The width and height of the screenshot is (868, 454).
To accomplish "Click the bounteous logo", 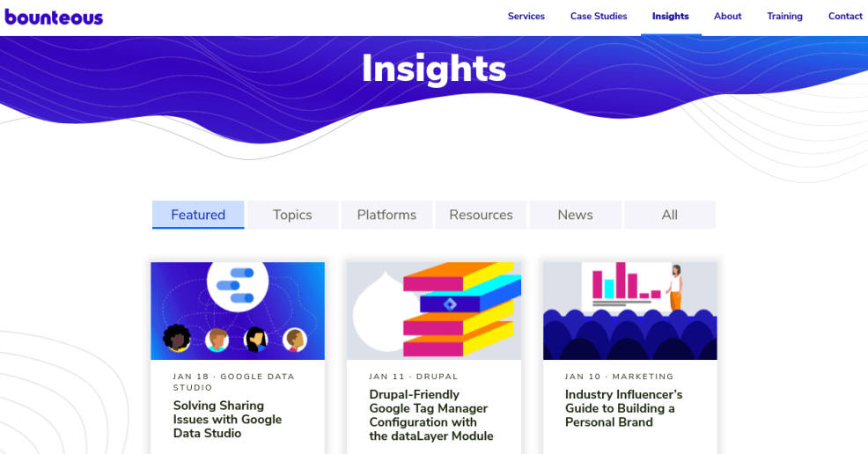I will pyautogui.click(x=54, y=17).
